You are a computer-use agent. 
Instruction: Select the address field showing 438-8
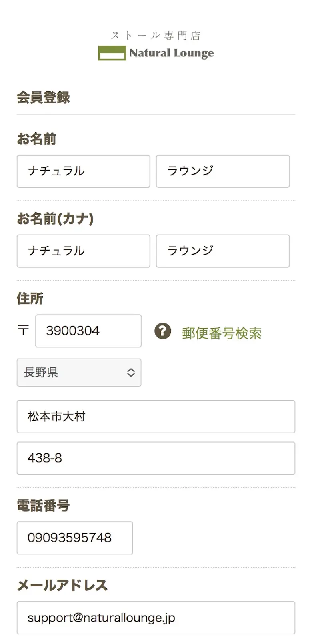click(x=156, y=458)
